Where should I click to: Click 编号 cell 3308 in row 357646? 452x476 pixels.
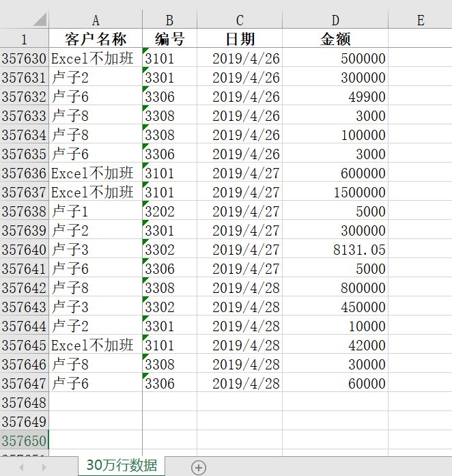click(x=169, y=364)
